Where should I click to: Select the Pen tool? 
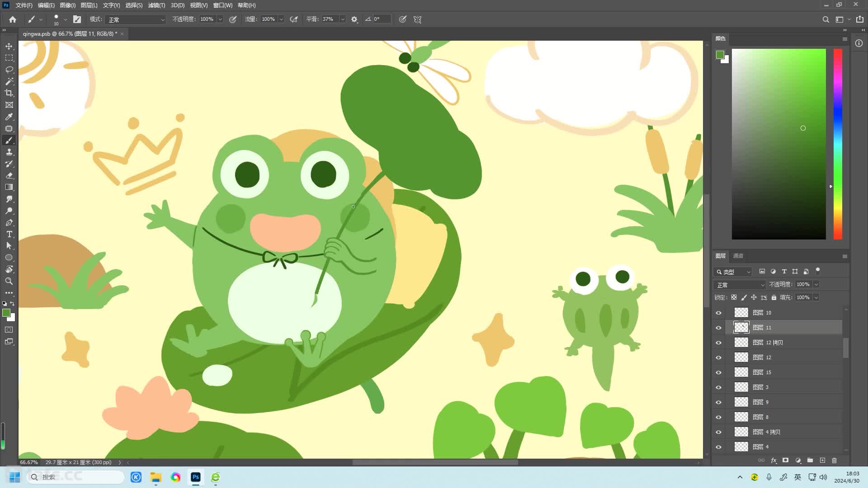click(9, 222)
